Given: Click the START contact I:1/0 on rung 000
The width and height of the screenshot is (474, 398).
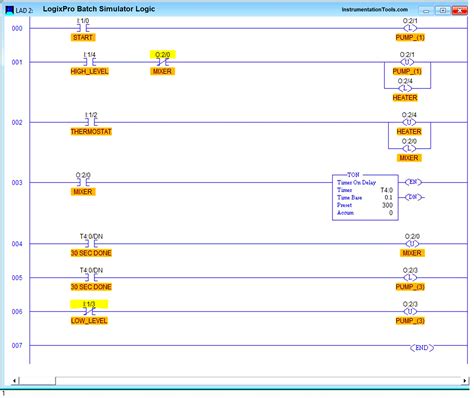Looking at the screenshot, I should (x=83, y=28).
